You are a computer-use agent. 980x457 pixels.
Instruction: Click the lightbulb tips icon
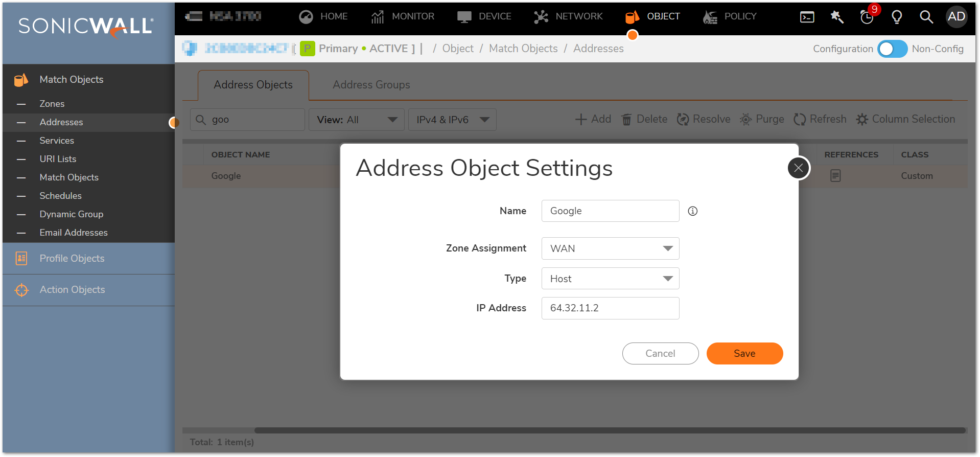tap(897, 17)
